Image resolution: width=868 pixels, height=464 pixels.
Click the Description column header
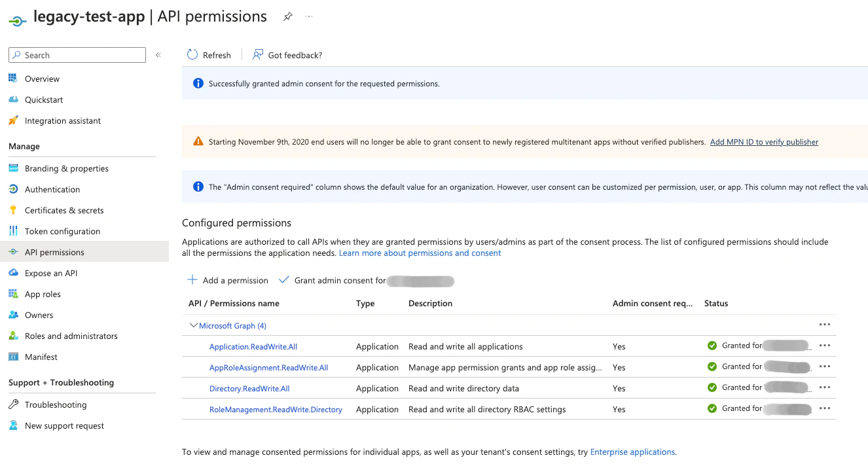click(x=430, y=304)
